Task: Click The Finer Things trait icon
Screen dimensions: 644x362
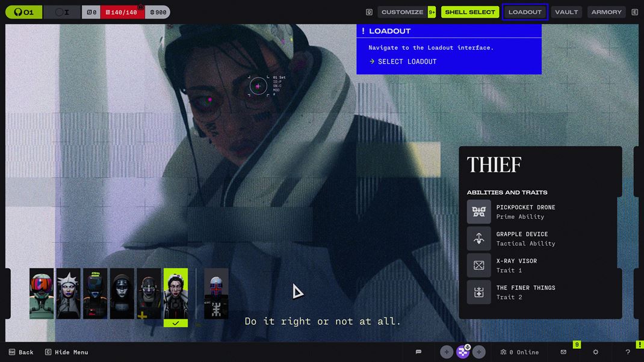Action: [x=478, y=292]
